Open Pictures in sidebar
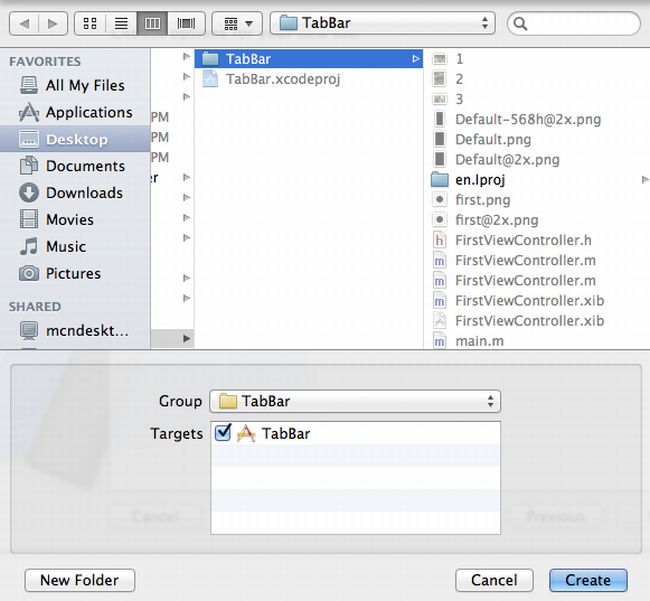This screenshot has height=601, width=650. coord(75,274)
